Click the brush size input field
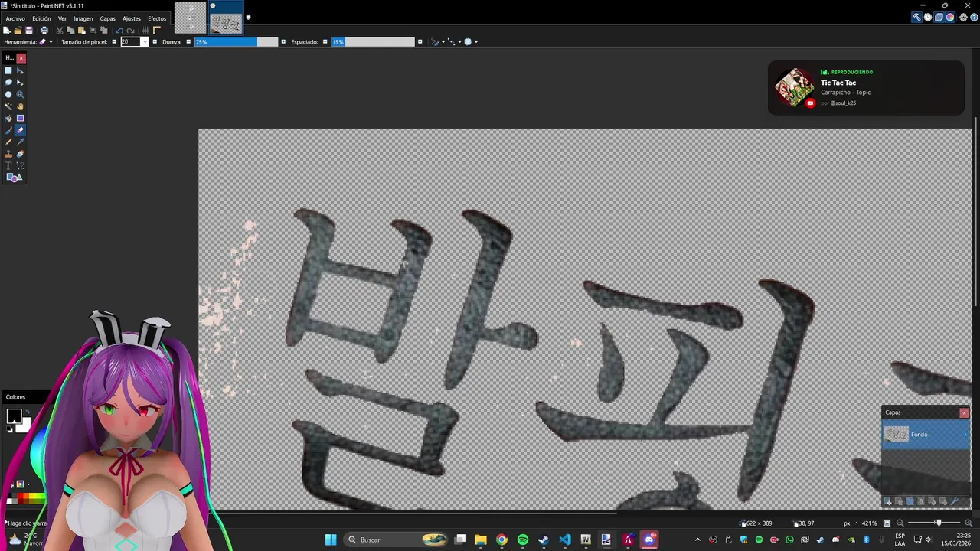This screenshot has height=551, width=980. [129, 42]
